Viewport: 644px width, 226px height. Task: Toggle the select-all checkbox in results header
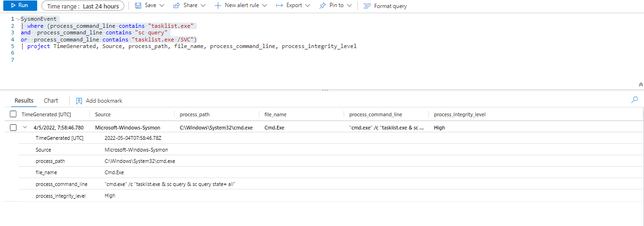click(13, 114)
